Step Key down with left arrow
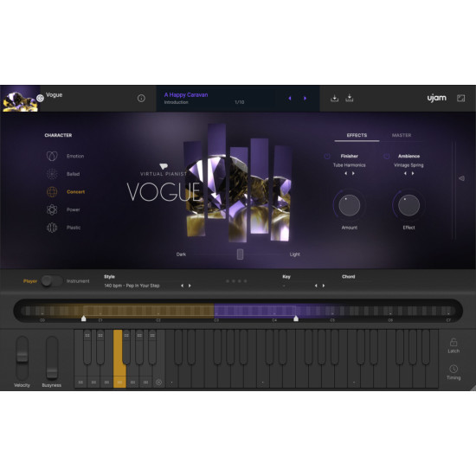The height and width of the screenshot is (476, 476). click(x=316, y=286)
